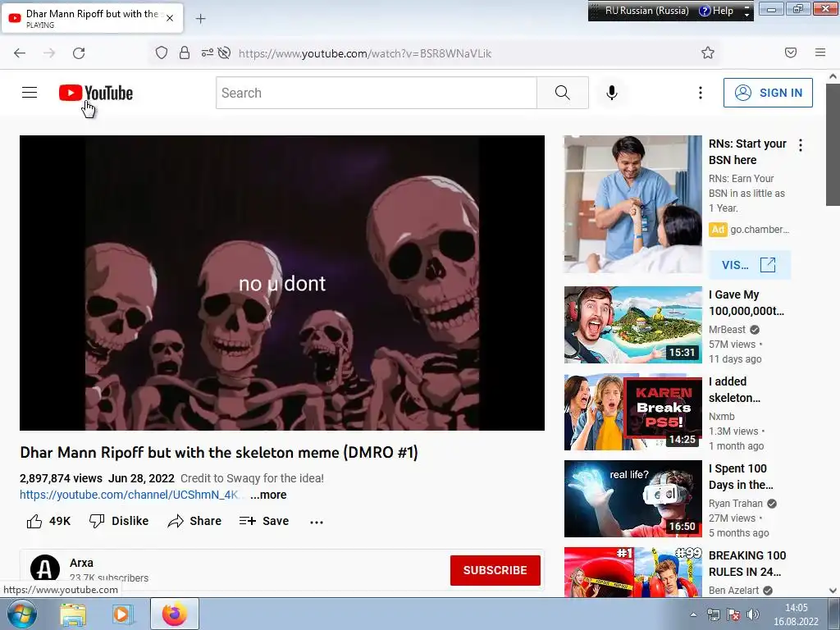Open title 'BREAKING 100 RULES IN 24...'
Screen dimensions: 840x630
[x=747, y=564]
